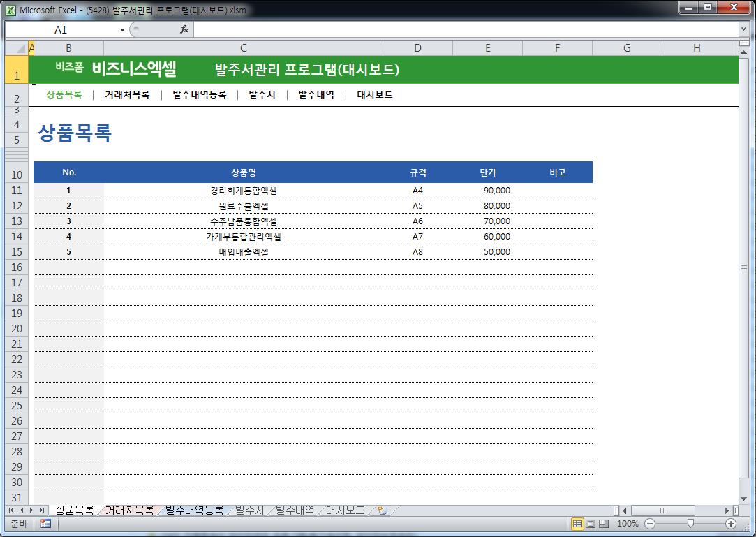
Task: Click the horizontal scrollbar left arrow
Action: pos(625,510)
